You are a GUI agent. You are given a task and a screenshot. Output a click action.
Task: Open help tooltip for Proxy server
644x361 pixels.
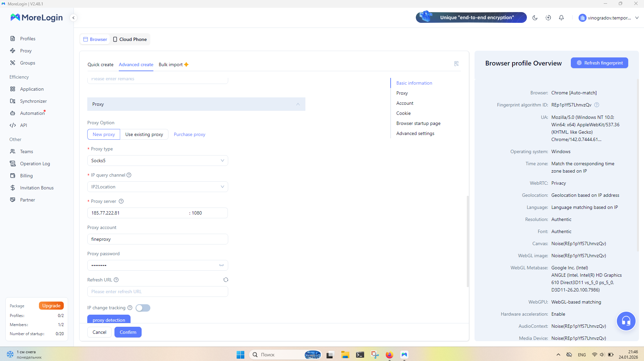[121, 201]
